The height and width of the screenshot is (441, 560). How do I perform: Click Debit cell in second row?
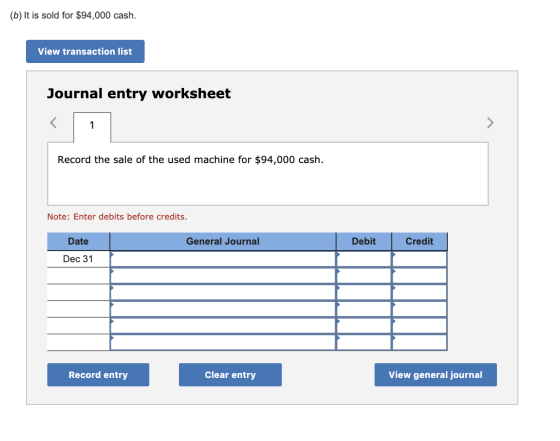click(x=364, y=276)
